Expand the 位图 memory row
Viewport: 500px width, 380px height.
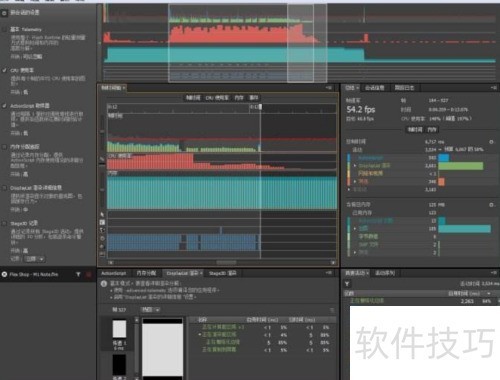tap(355, 229)
